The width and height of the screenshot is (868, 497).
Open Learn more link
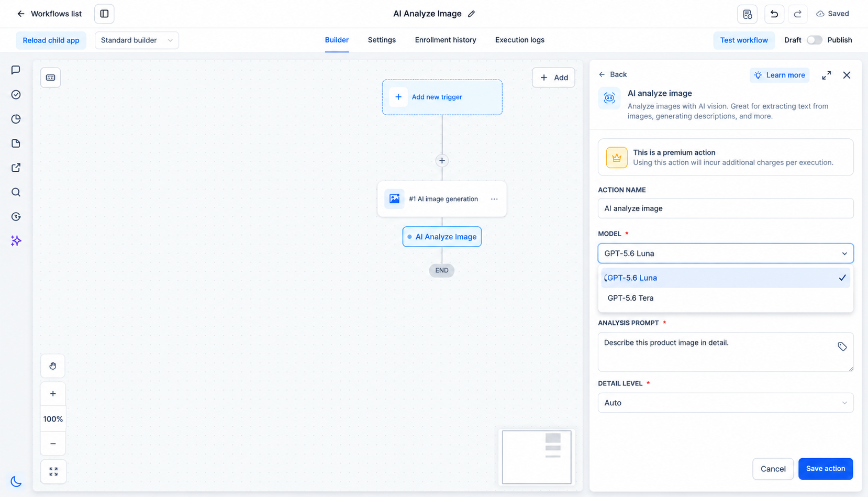click(x=780, y=75)
